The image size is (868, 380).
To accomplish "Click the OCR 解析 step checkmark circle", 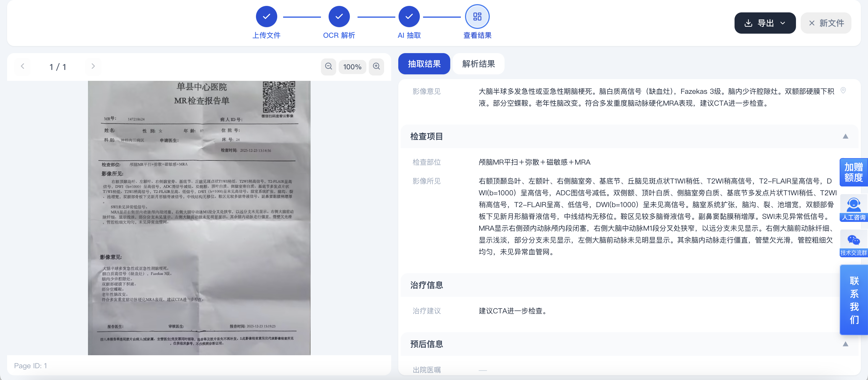I will tap(339, 17).
